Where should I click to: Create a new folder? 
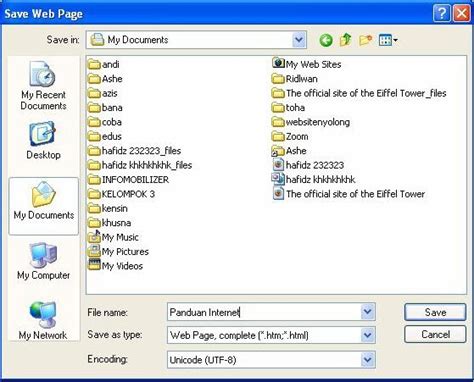[x=365, y=40]
